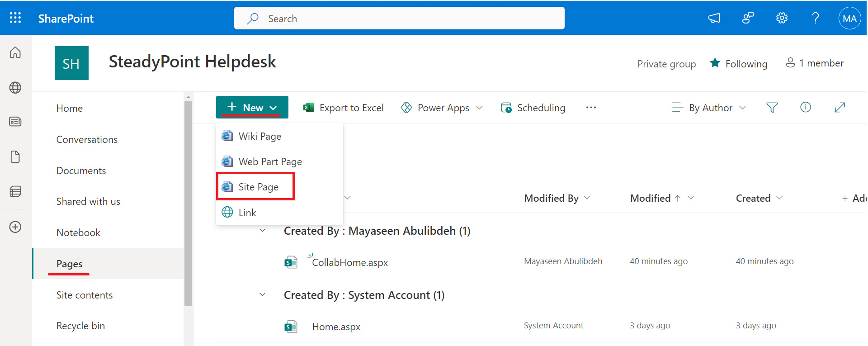Open the app launcher waffle icon
The image size is (868, 346).
15,18
